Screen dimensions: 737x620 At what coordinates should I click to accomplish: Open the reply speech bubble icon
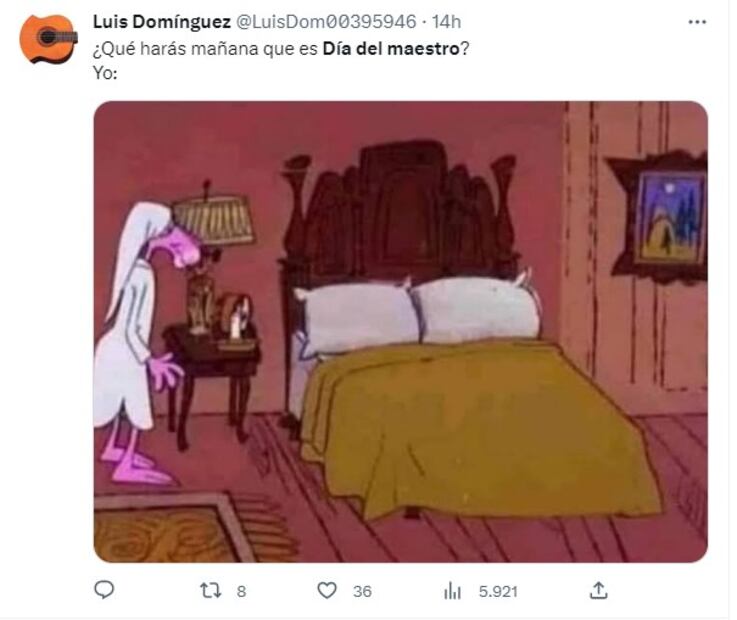[104, 590]
